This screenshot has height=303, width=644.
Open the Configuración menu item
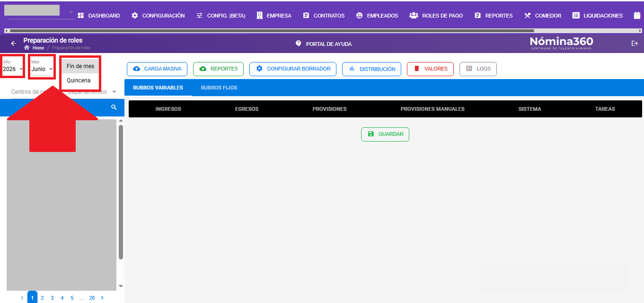click(158, 16)
